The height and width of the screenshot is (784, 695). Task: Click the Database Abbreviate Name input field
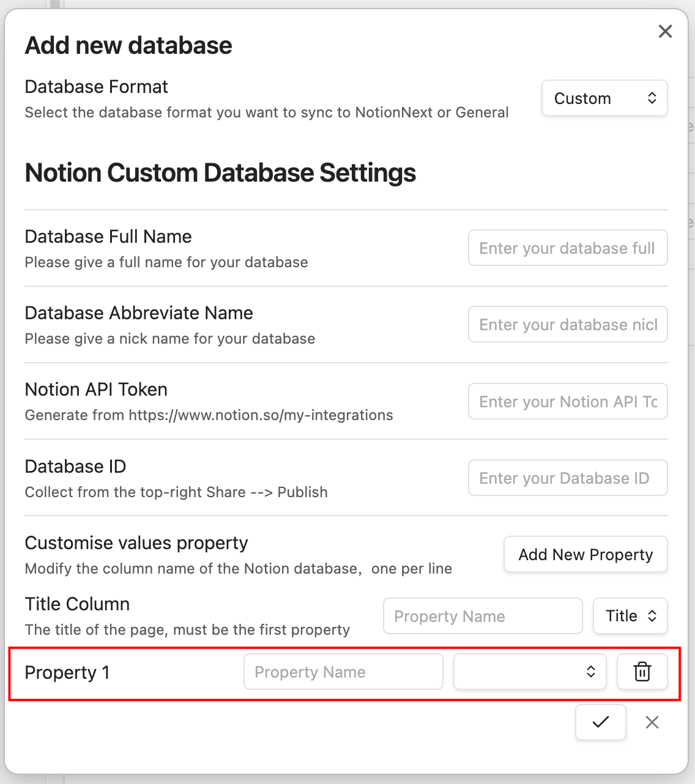567,324
